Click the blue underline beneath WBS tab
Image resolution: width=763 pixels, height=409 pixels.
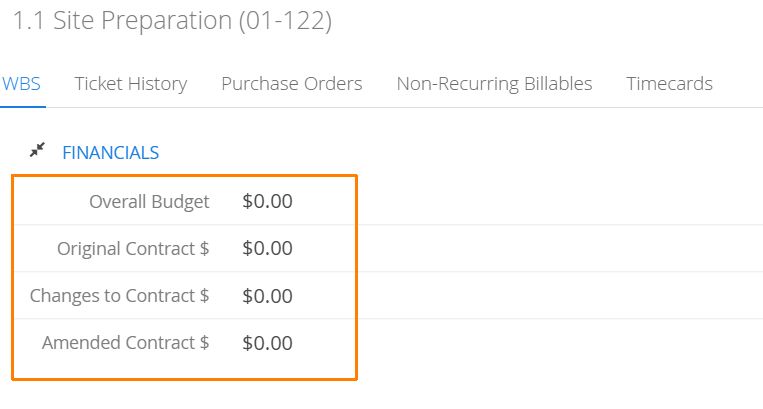(x=23, y=107)
